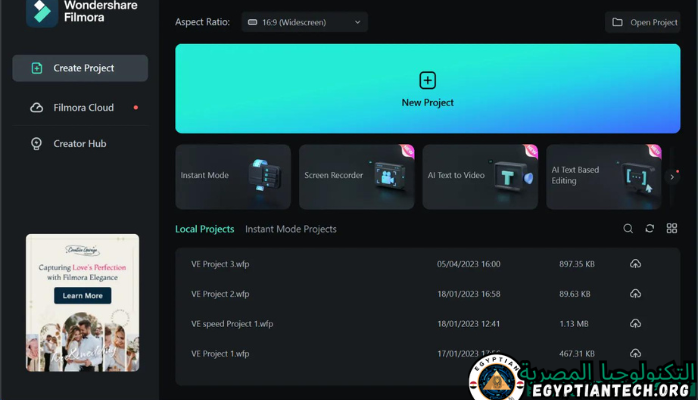Upload VE speed Project 1.wfp to cloud
698x400 pixels.
point(635,323)
